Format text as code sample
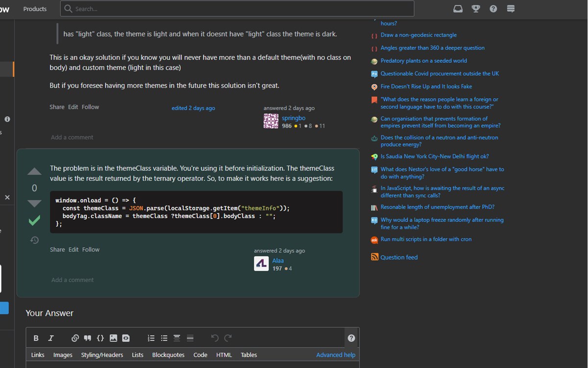The height and width of the screenshot is (368, 588). [100, 338]
